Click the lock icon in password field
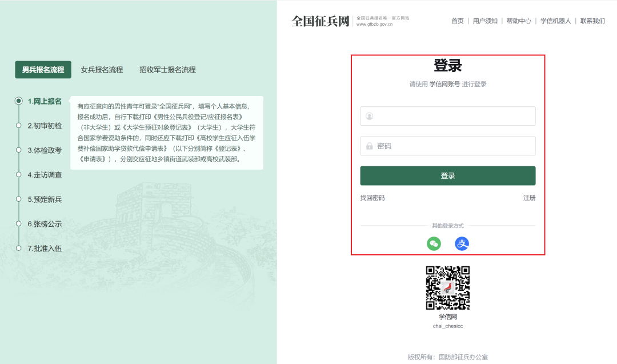Screen dimensions: 617x364 coord(370,146)
